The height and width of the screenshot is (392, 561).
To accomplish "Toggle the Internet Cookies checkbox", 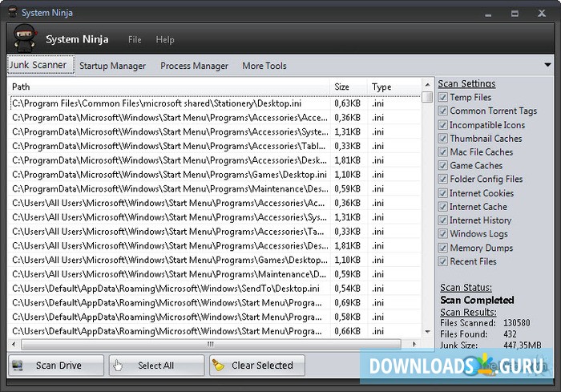I will (x=443, y=193).
